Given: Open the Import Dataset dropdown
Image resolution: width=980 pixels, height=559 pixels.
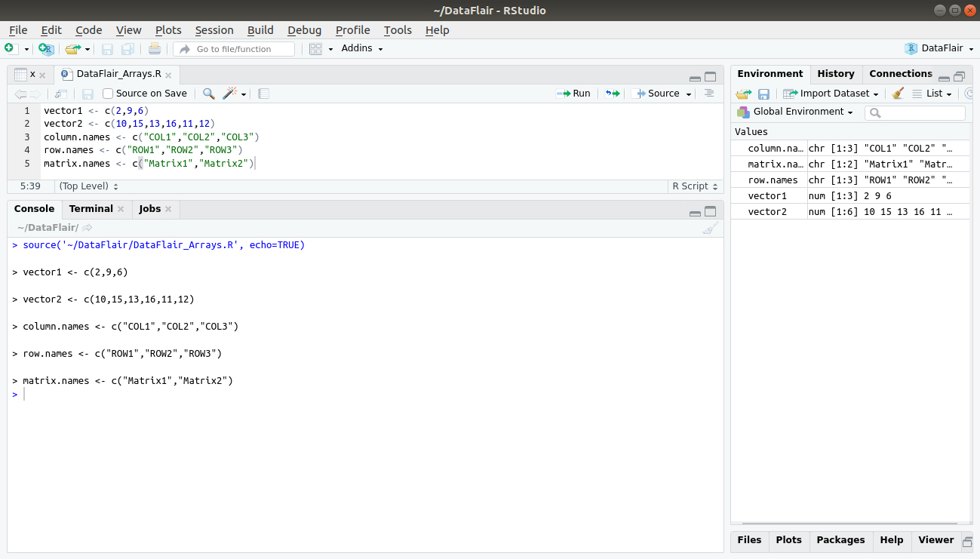Looking at the screenshot, I should point(831,94).
